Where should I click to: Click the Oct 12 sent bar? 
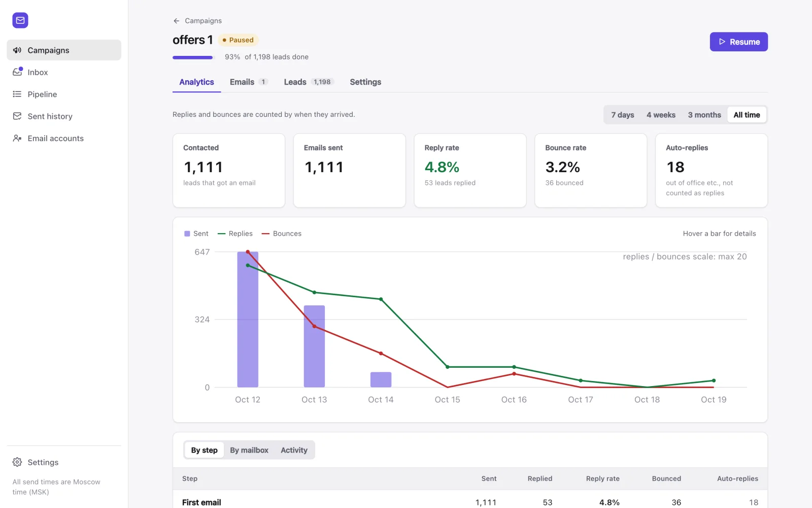point(248,320)
